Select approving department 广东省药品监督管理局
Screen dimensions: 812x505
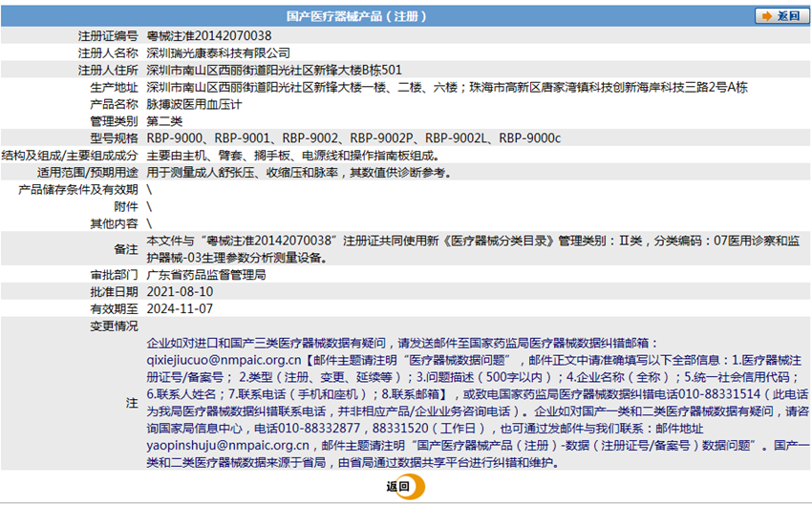[x=206, y=274]
